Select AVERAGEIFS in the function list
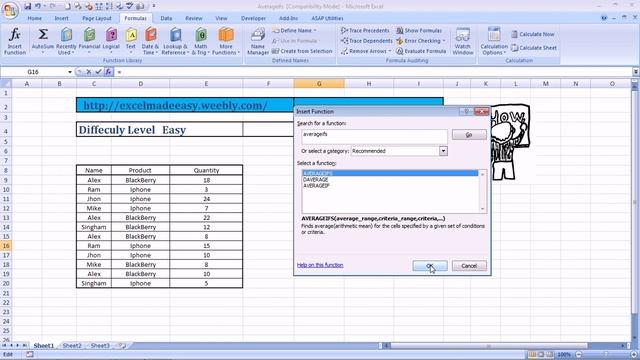 pos(390,173)
